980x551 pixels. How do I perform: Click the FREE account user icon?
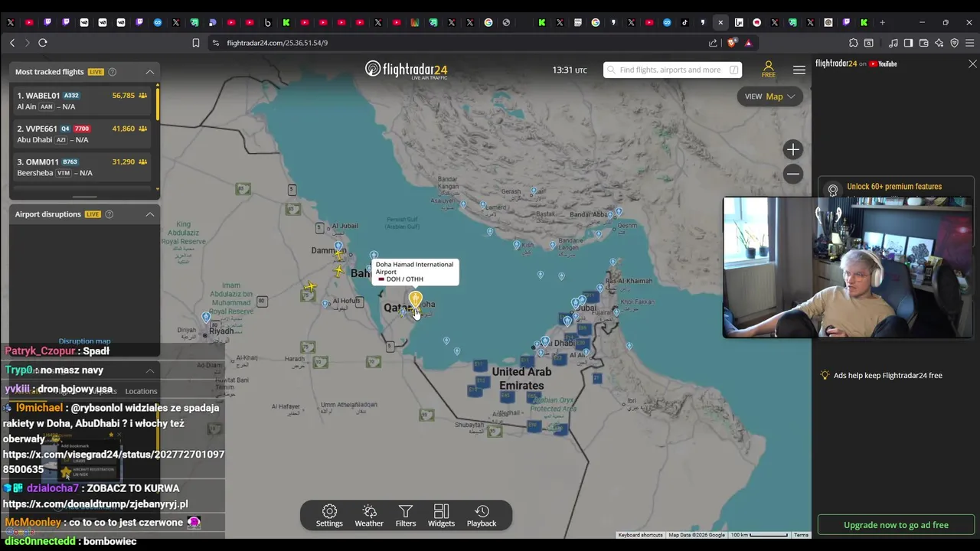pos(768,70)
